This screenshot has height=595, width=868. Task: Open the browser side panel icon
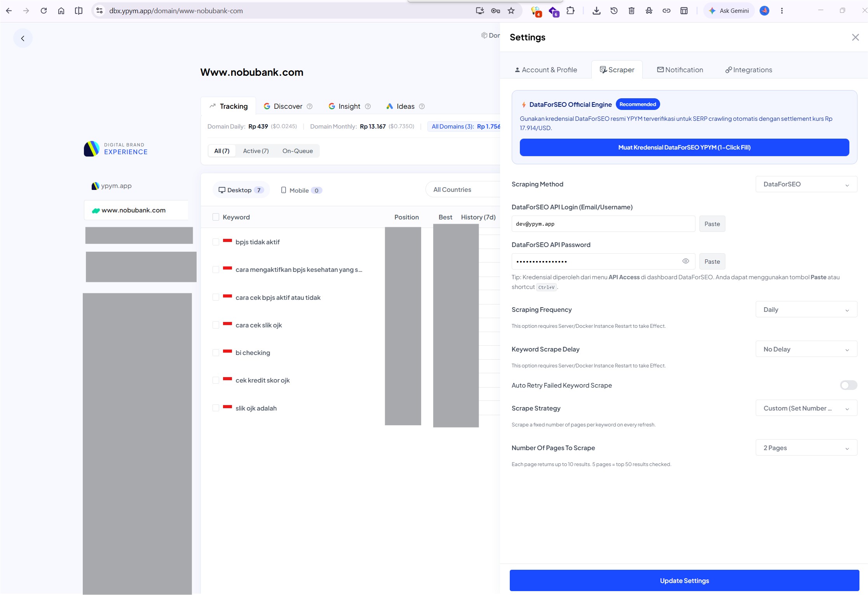[684, 11]
